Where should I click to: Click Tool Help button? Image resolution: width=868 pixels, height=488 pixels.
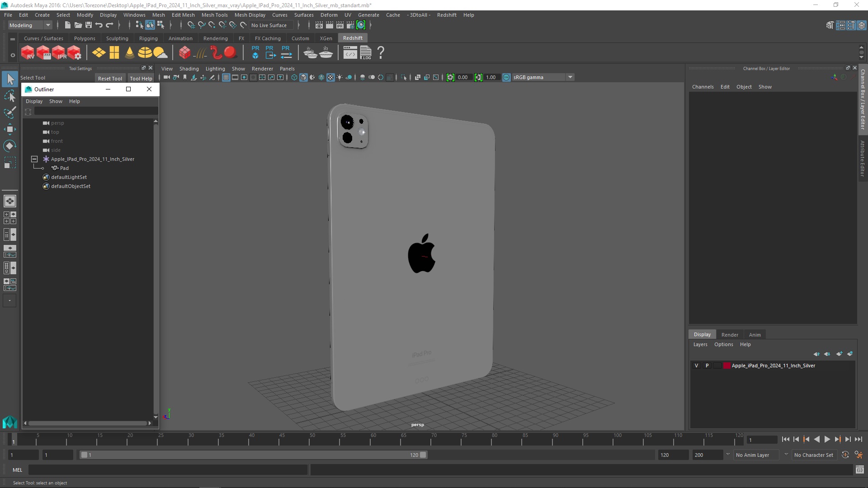[x=141, y=78]
